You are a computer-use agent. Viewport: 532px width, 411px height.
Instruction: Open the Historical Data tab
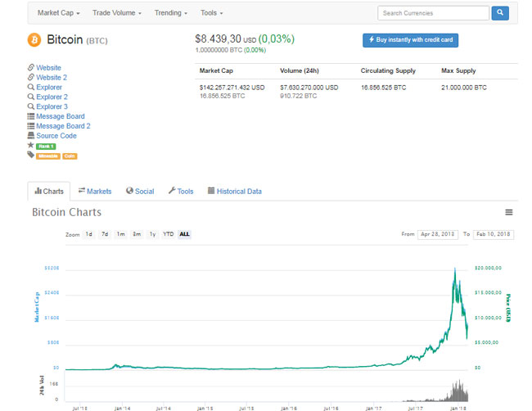point(234,191)
